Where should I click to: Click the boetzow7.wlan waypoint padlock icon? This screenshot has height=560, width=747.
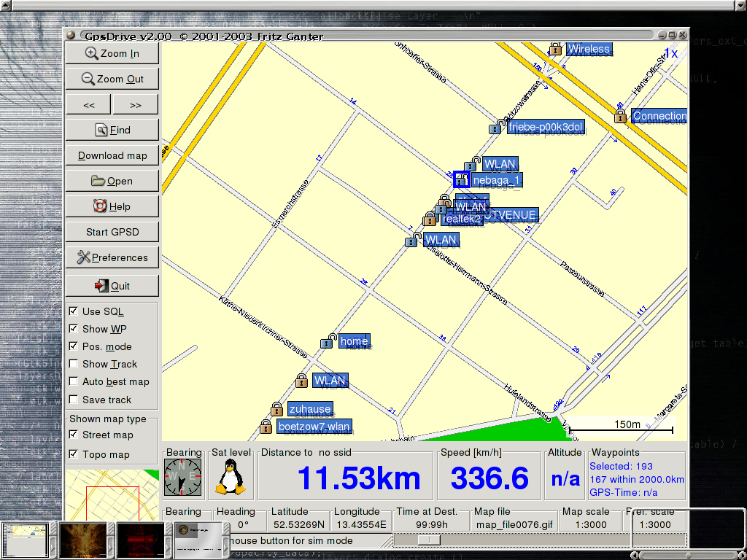click(x=266, y=426)
